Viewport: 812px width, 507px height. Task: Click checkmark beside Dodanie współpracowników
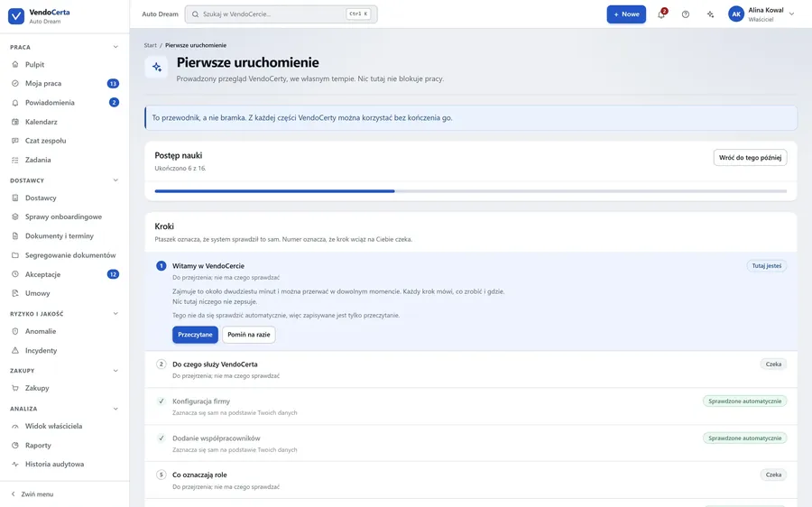161,438
